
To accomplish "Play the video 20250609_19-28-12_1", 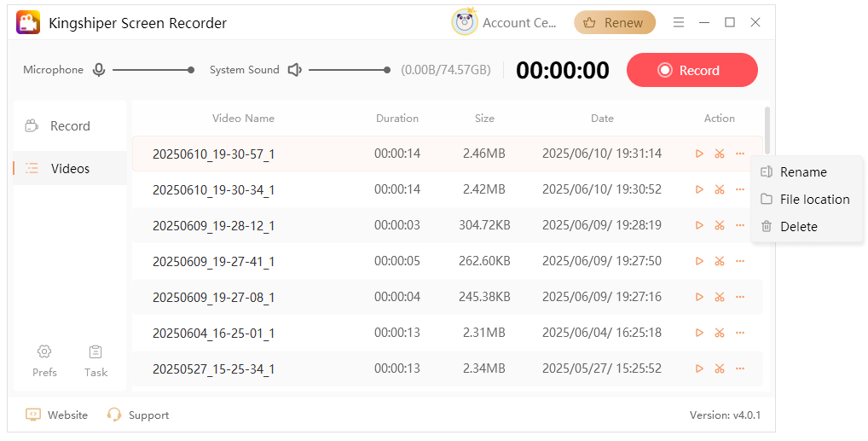I will [699, 225].
